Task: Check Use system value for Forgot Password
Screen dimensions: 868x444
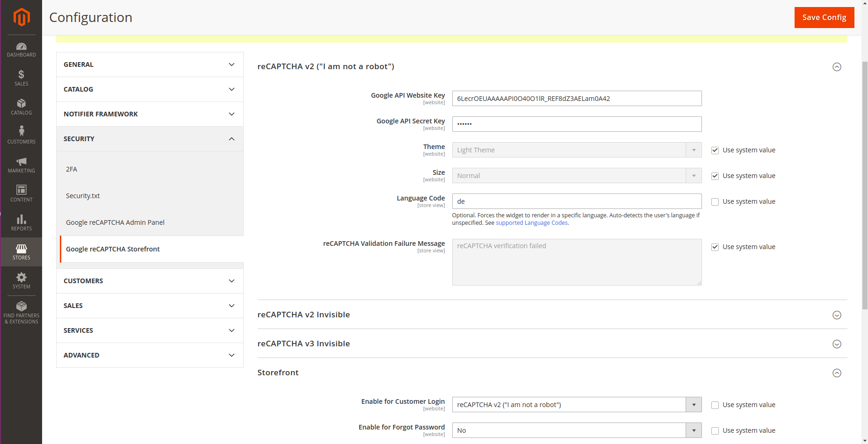Action: pyautogui.click(x=715, y=430)
